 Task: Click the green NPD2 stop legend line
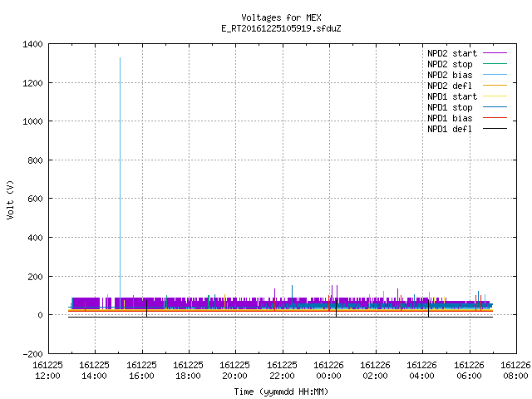(495, 63)
